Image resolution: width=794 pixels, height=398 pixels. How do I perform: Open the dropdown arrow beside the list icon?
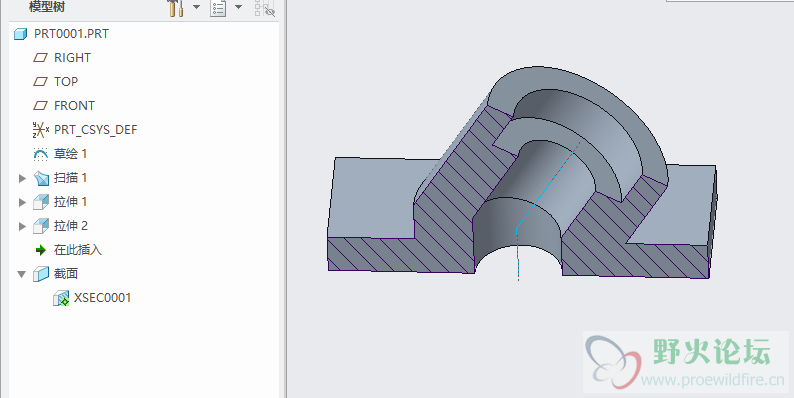[239, 8]
